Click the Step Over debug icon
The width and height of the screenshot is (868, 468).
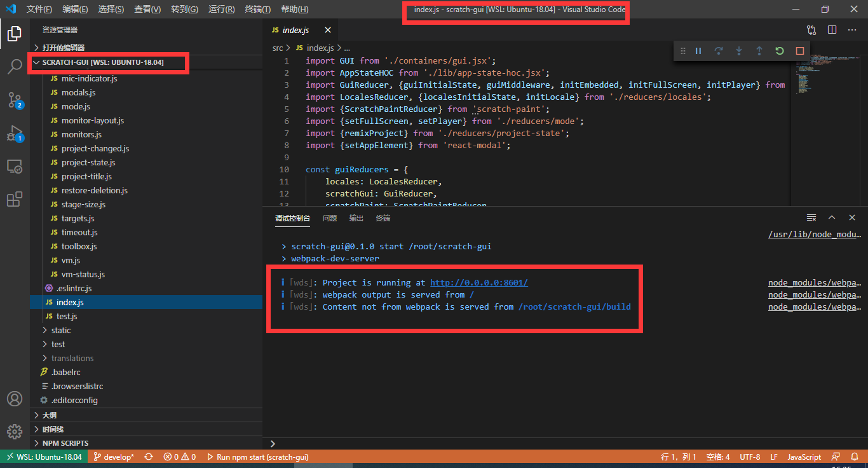tap(718, 50)
